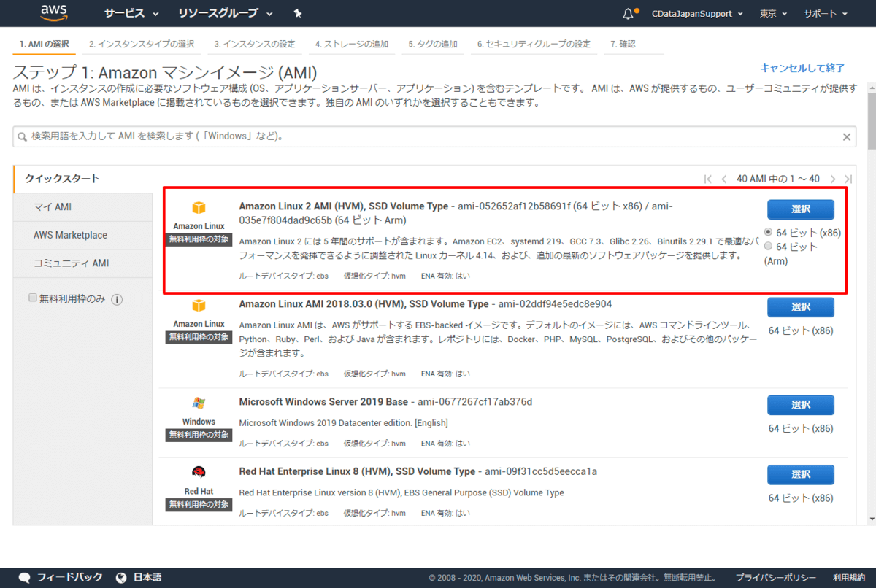Select Amazon Linux 2 AMI with 選択 button

(800, 209)
